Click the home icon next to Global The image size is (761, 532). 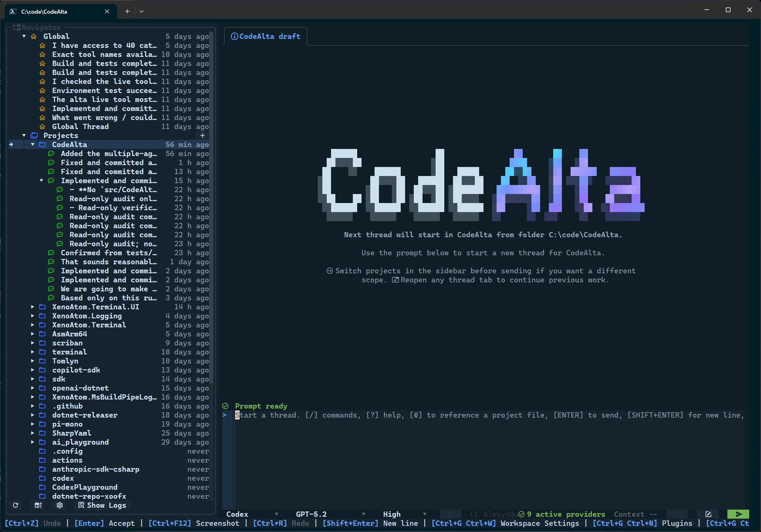[34, 36]
